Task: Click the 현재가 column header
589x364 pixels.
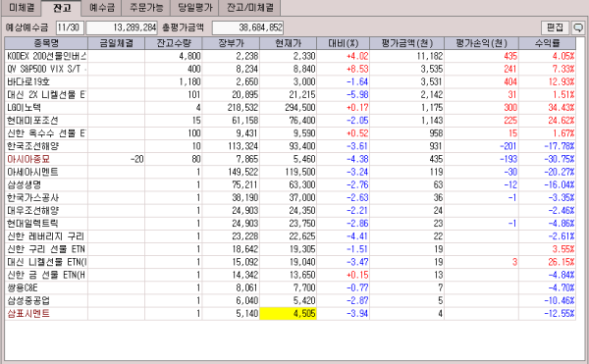Action: click(288, 43)
